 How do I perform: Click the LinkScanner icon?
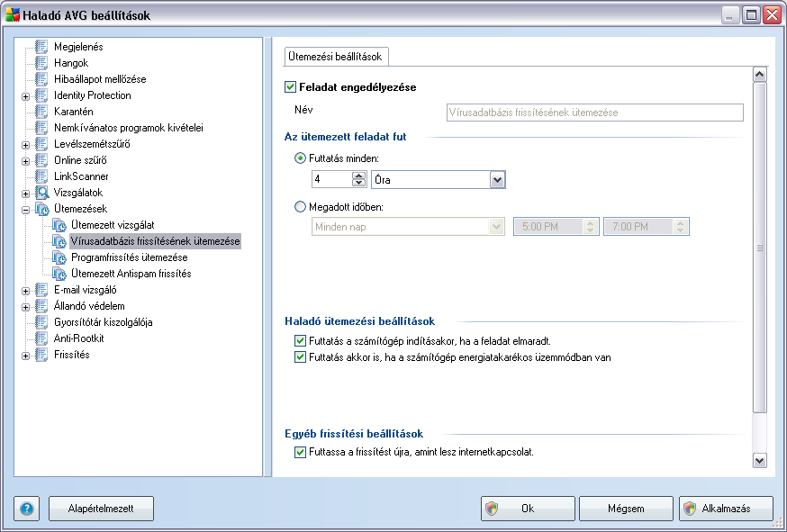(41, 176)
